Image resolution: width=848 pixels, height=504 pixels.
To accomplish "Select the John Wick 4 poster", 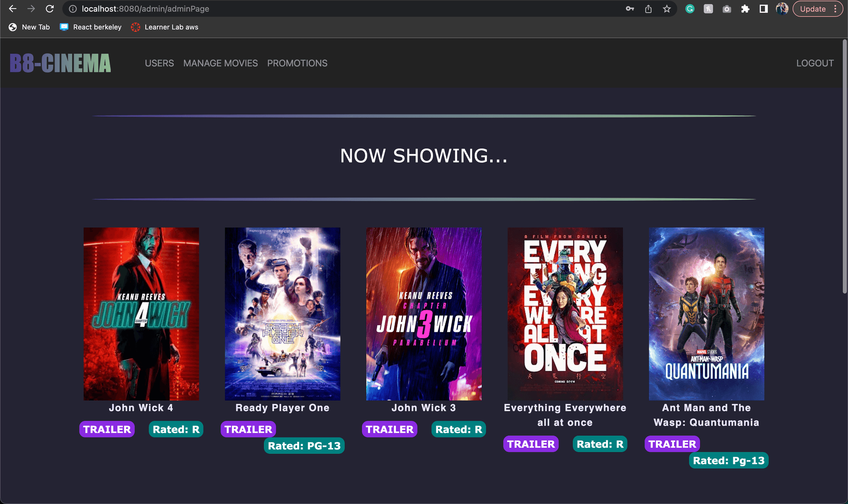I will pyautogui.click(x=141, y=314).
